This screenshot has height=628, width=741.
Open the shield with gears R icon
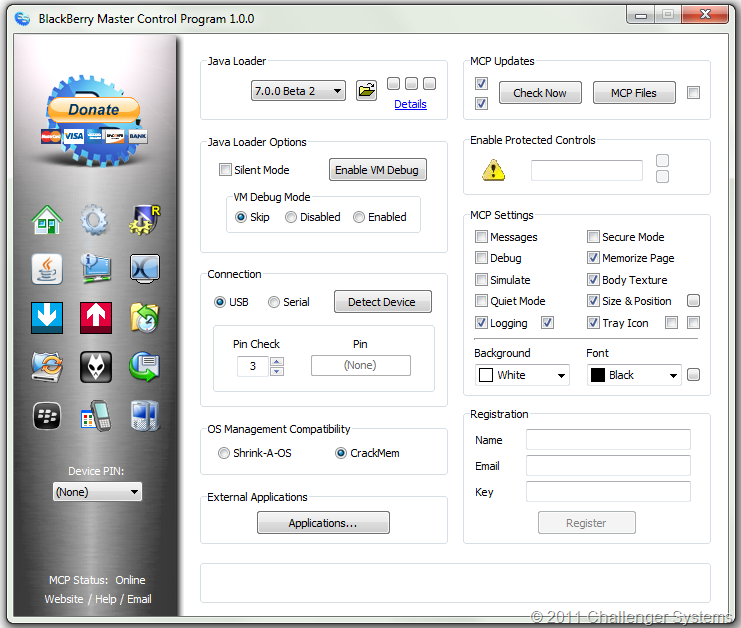pyautogui.click(x=145, y=220)
